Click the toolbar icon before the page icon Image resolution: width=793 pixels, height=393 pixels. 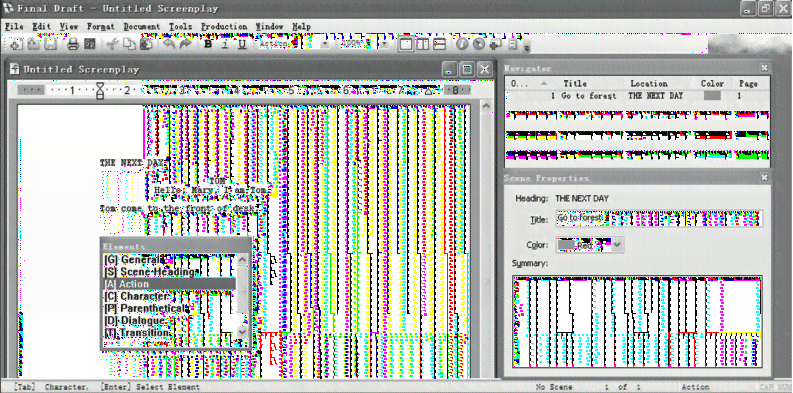pyautogui.click(x=496, y=45)
